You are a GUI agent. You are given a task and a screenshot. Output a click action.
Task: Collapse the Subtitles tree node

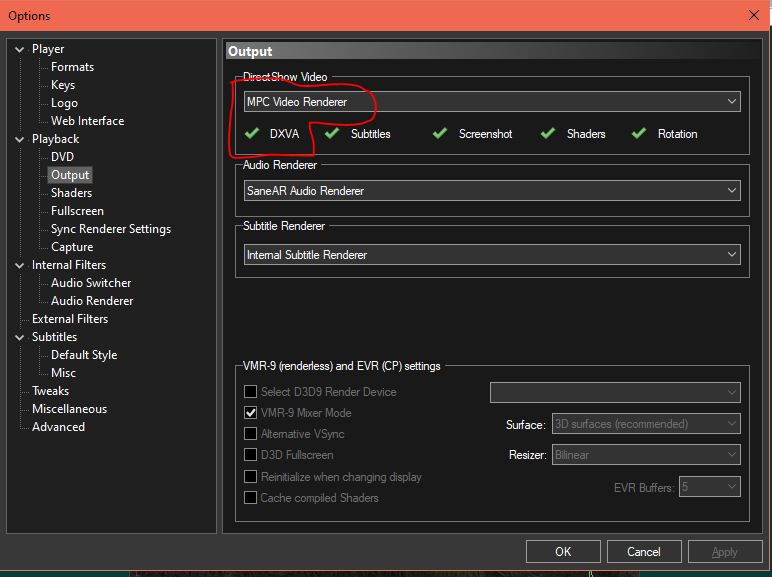20,337
